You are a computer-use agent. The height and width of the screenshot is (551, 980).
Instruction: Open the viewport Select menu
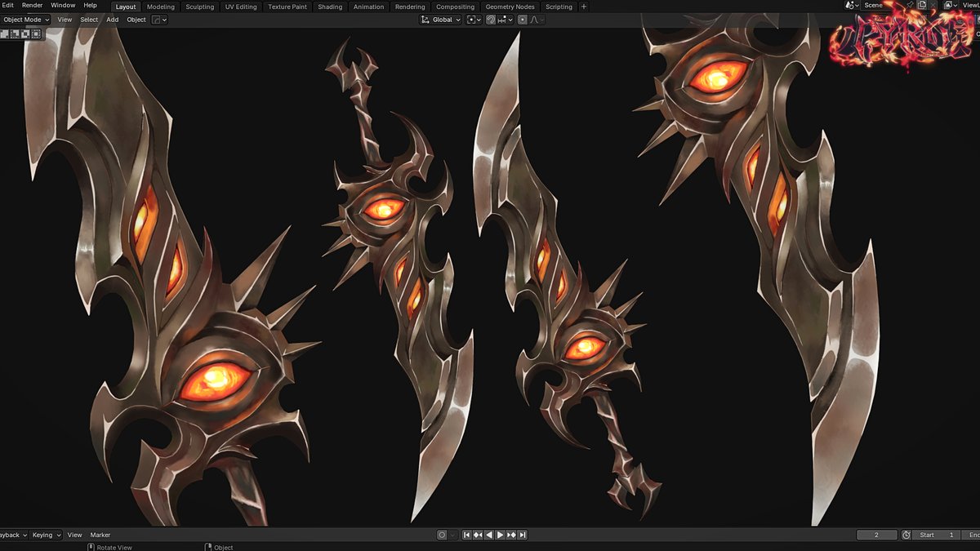89,20
